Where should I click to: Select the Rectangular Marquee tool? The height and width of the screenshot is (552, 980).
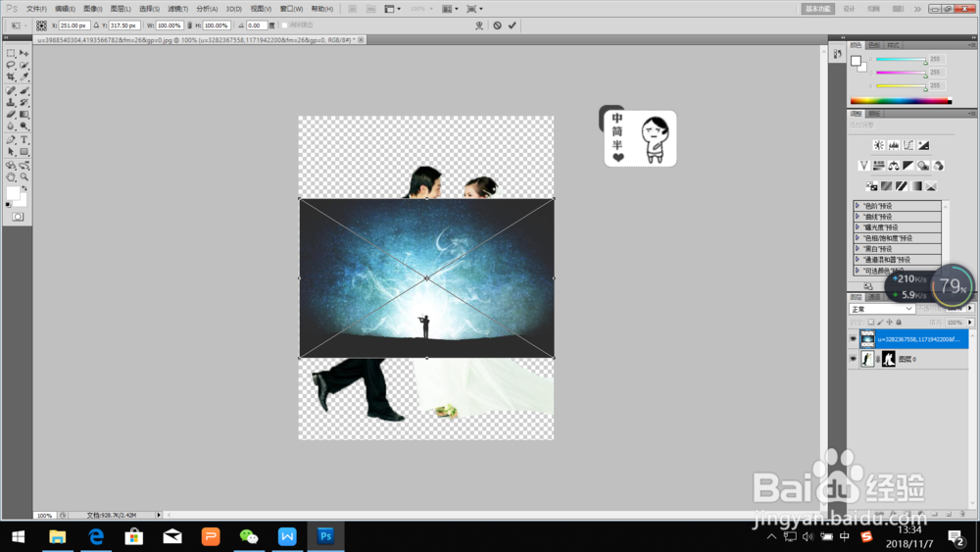(11, 53)
